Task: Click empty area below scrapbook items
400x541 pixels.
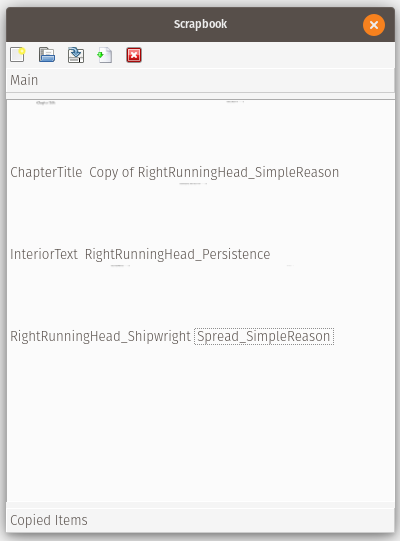Action: [x=200, y=421]
